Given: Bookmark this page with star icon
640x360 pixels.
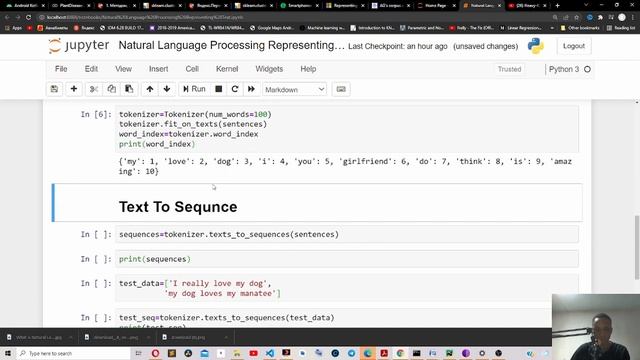Looking at the screenshot, I should [x=576, y=18].
